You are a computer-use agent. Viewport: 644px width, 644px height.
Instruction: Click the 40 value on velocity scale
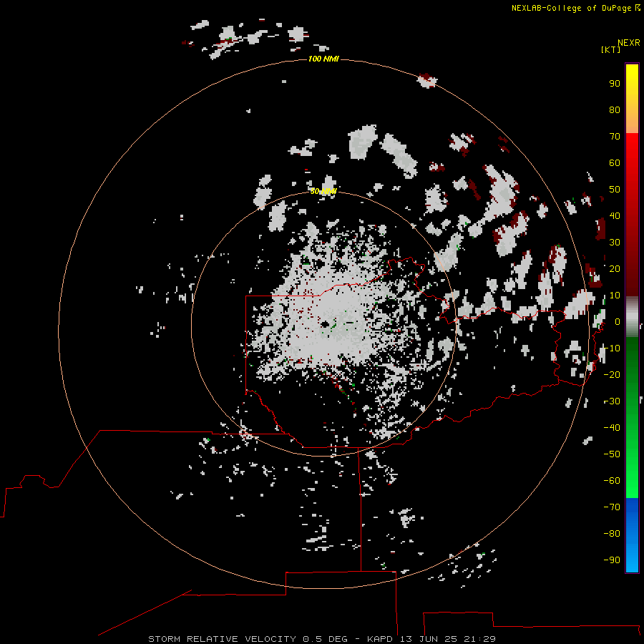point(615,215)
